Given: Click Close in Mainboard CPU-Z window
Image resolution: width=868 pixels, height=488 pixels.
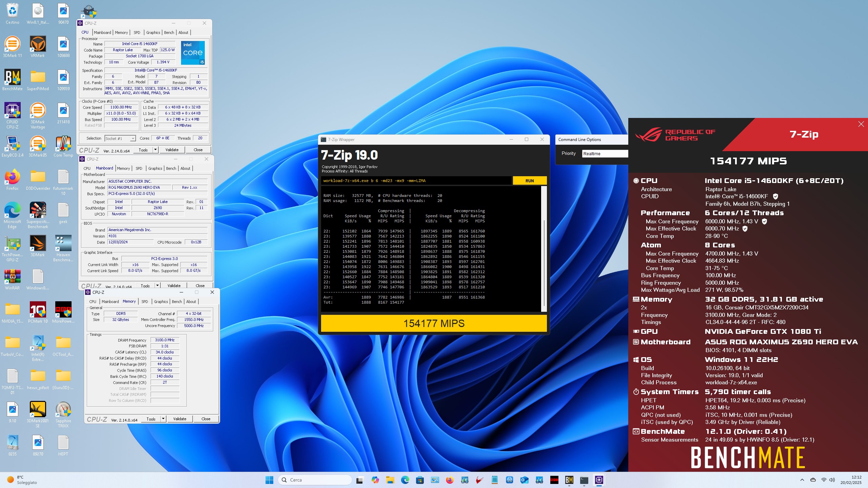Looking at the screenshot, I should click(x=200, y=286).
